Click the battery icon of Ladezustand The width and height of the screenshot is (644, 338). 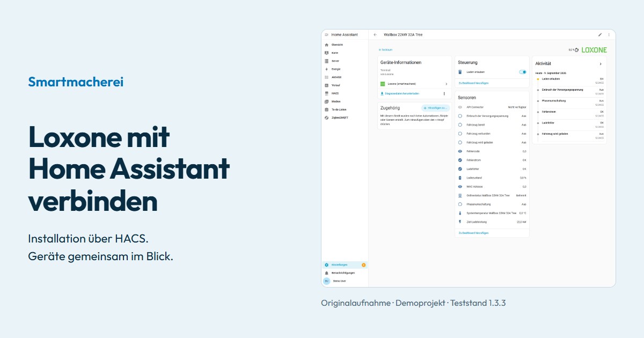point(460,178)
